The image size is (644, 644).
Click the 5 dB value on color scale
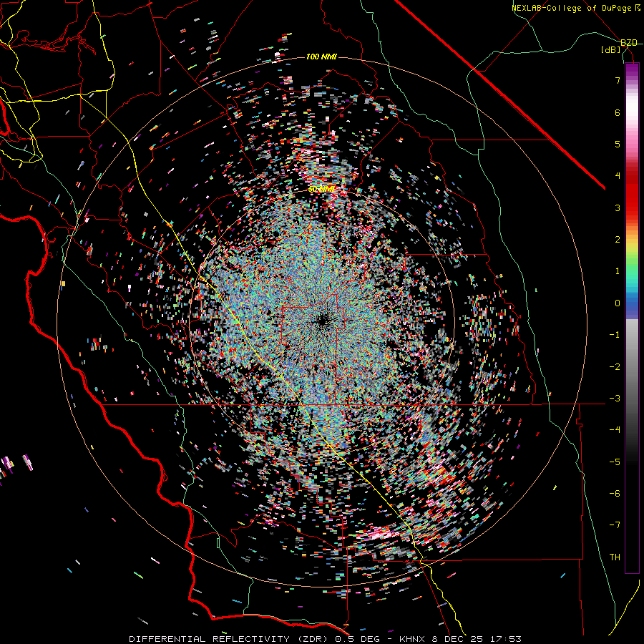pos(618,144)
